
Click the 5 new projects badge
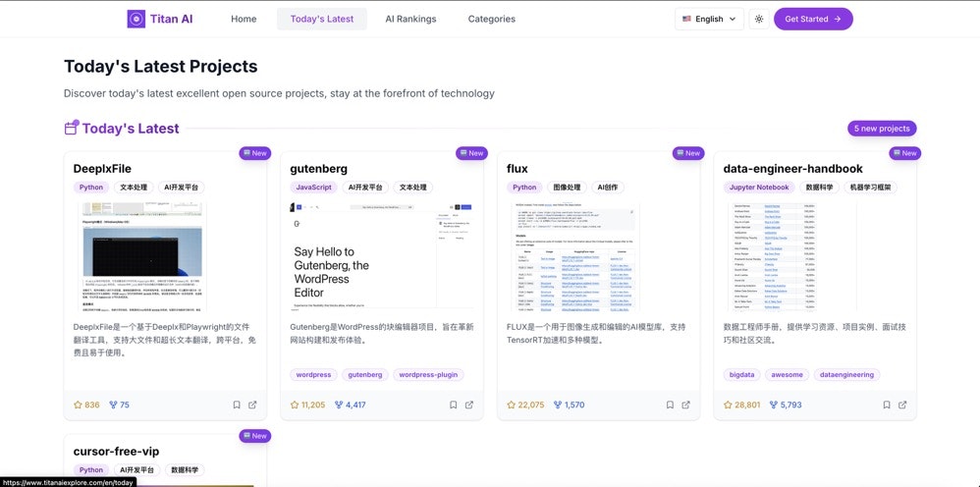[x=882, y=129]
